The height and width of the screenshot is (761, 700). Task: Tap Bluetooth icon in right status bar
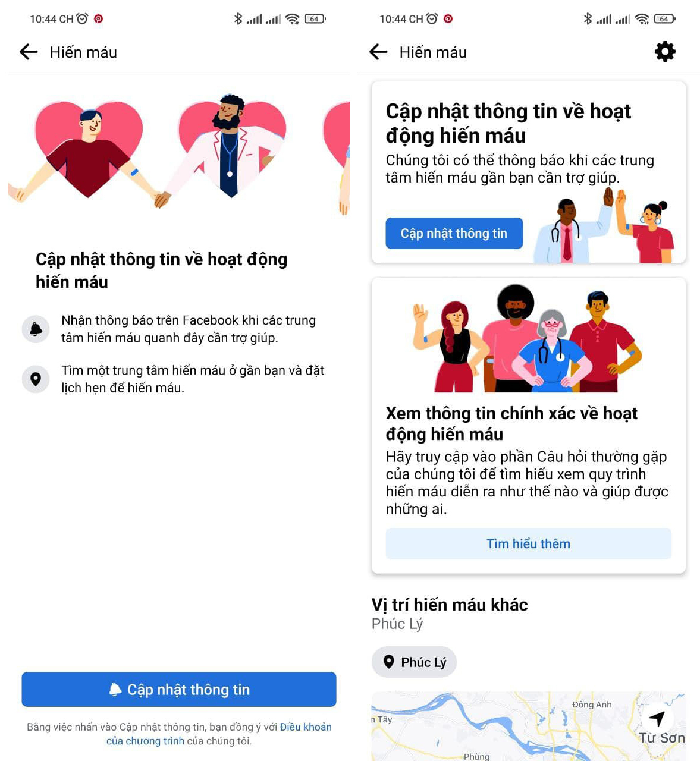(x=588, y=18)
